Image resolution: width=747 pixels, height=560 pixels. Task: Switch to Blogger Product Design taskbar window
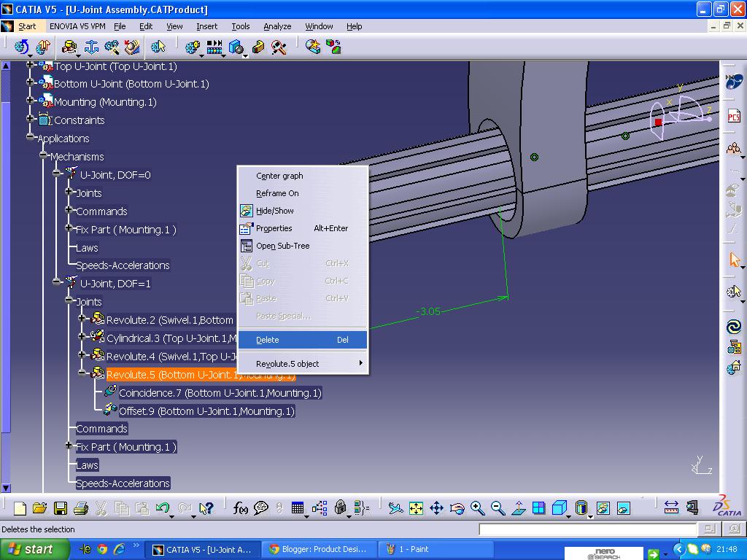(x=319, y=549)
